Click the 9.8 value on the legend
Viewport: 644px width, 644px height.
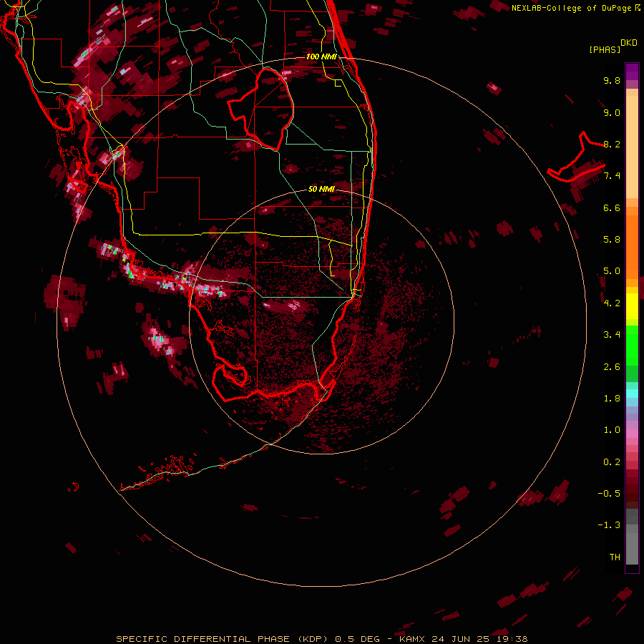point(612,80)
